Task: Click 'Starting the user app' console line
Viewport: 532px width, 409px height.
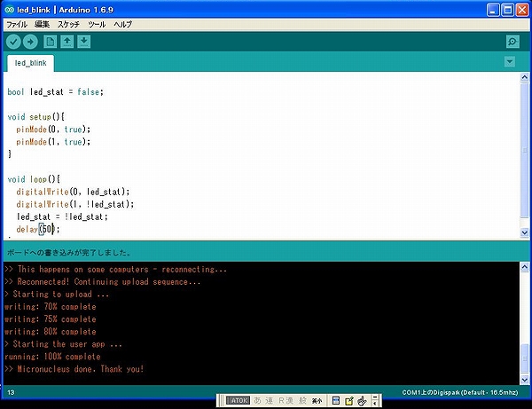Action: tap(63, 344)
